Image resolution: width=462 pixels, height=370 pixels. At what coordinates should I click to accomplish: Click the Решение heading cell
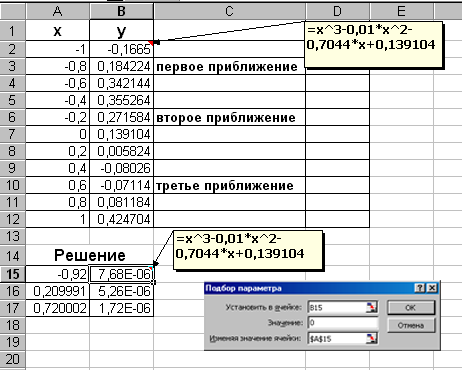click(x=90, y=255)
